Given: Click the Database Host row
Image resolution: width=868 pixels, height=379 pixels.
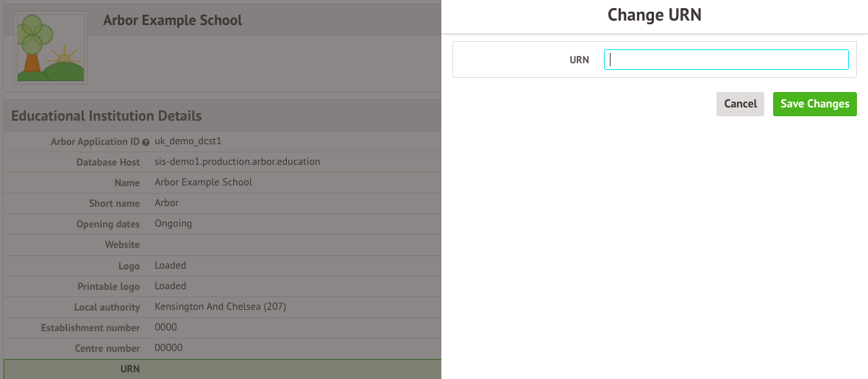Looking at the screenshot, I should 221,162.
